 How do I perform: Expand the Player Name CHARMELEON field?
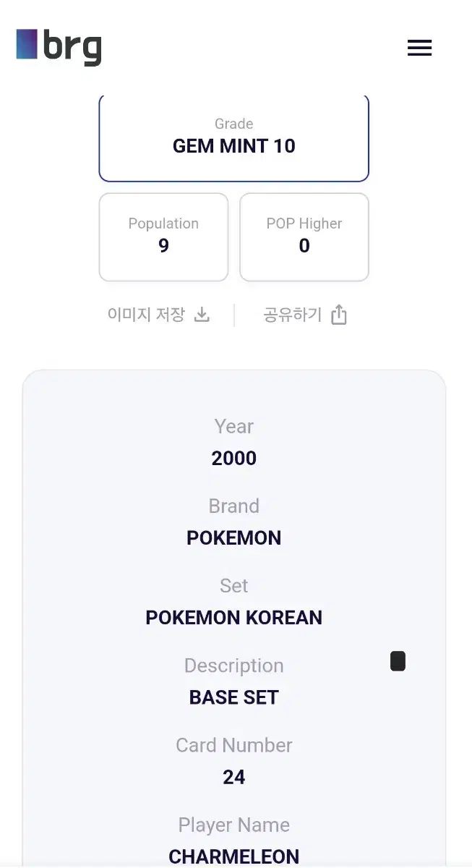(233, 839)
